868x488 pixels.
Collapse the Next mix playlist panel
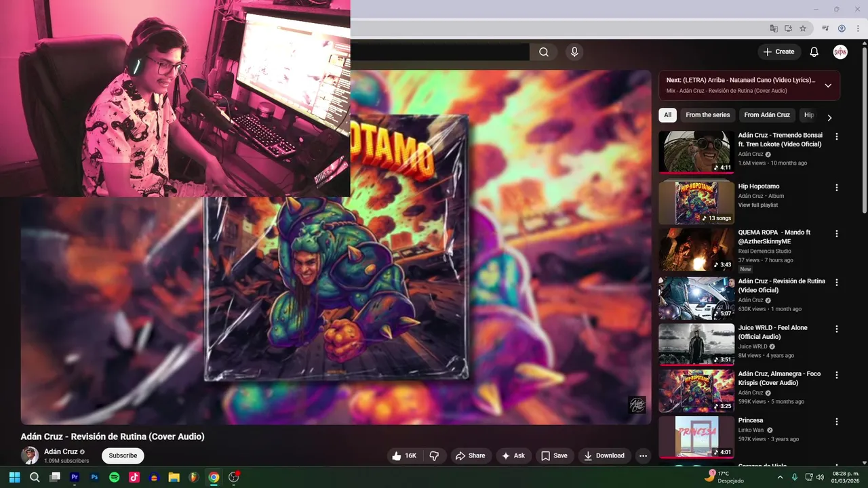tap(828, 85)
